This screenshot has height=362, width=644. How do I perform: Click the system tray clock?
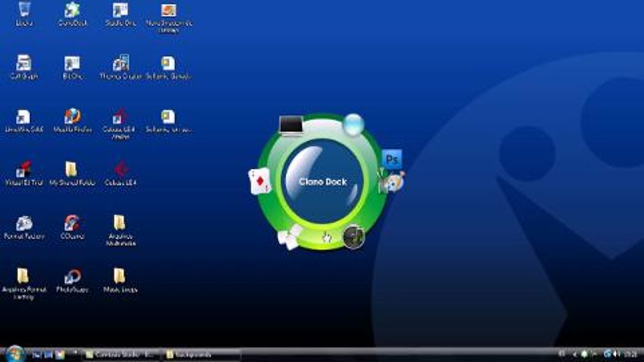click(631, 354)
